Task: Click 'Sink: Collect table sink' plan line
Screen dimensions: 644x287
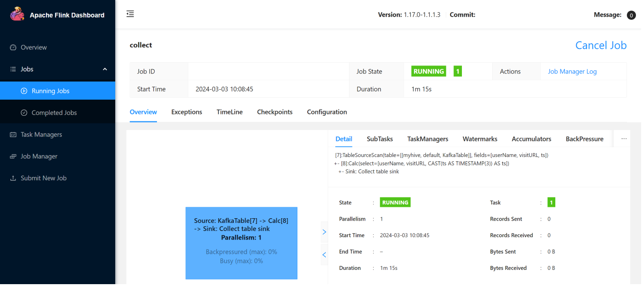Action: (x=368, y=172)
